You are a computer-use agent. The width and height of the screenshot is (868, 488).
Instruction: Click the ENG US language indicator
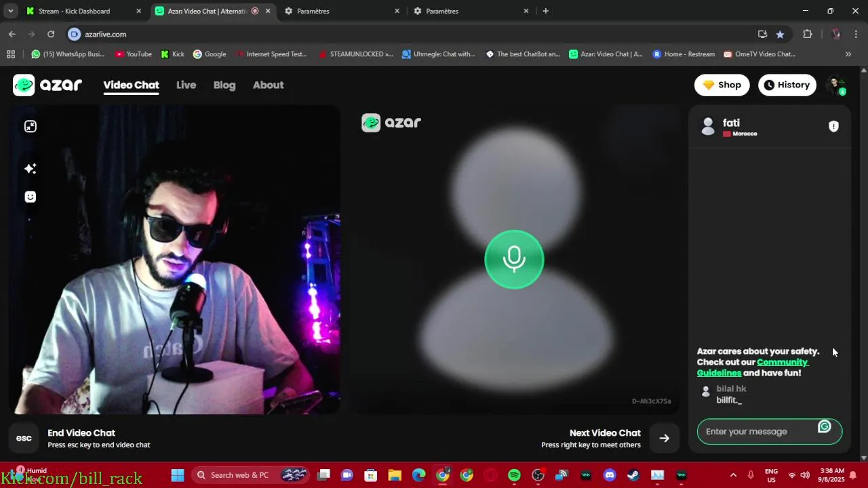[x=771, y=475]
